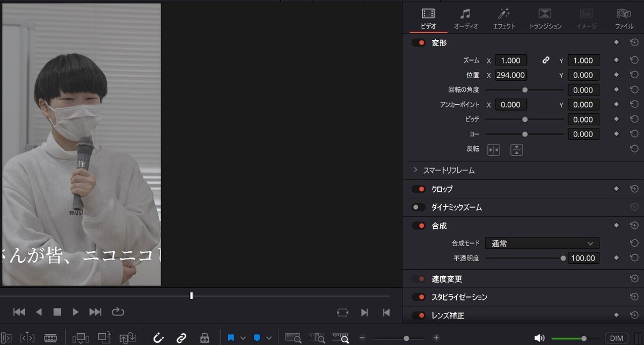Open the marker color dropdown arrow
Viewport: 644px width, 345px height.
269,338
